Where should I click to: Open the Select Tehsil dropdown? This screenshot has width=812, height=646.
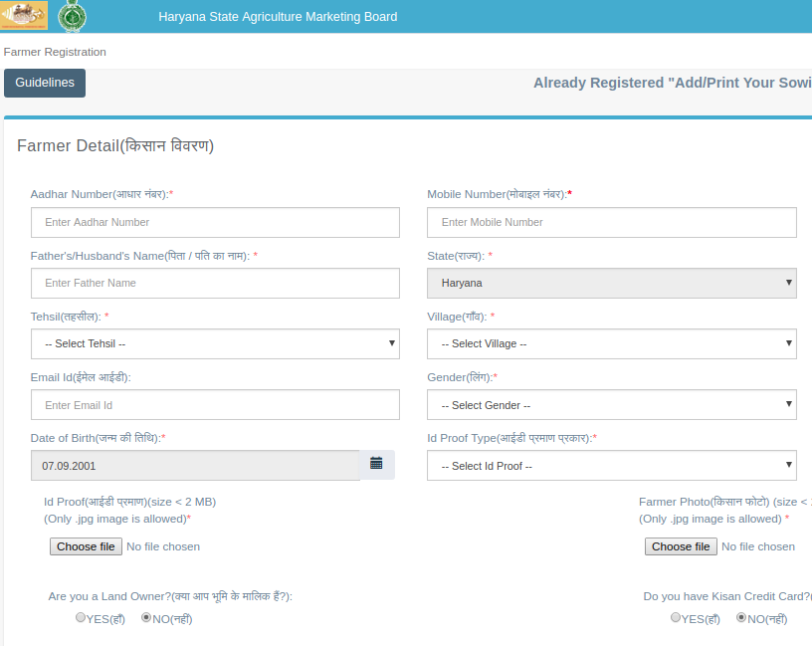(x=215, y=344)
